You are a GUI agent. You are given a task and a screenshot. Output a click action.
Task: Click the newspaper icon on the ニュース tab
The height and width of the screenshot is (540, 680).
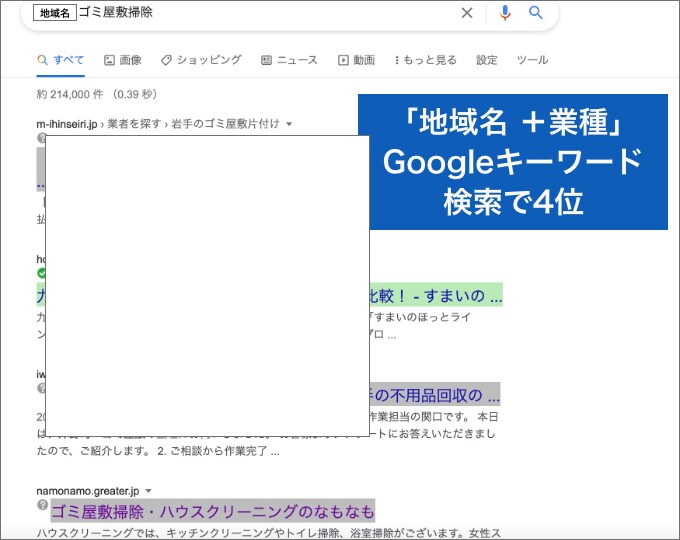(x=266, y=60)
